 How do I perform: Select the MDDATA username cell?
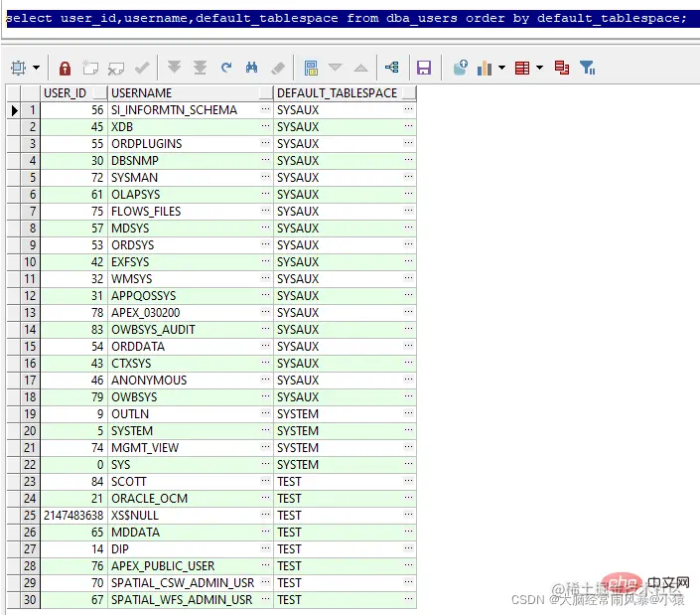(x=191, y=533)
